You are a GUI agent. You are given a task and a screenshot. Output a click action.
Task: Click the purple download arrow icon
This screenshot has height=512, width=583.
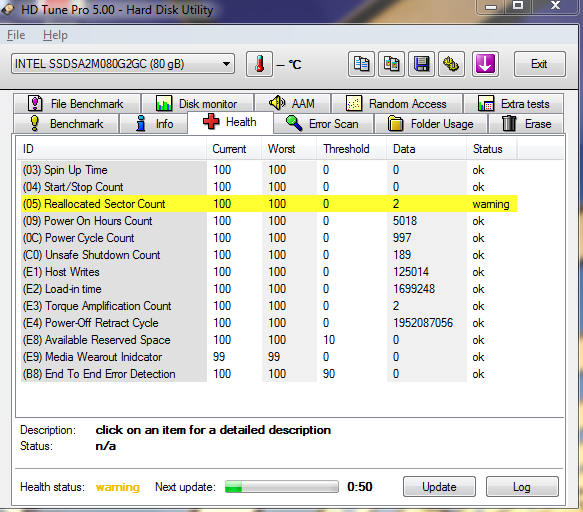pyautogui.click(x=485, y=64)
